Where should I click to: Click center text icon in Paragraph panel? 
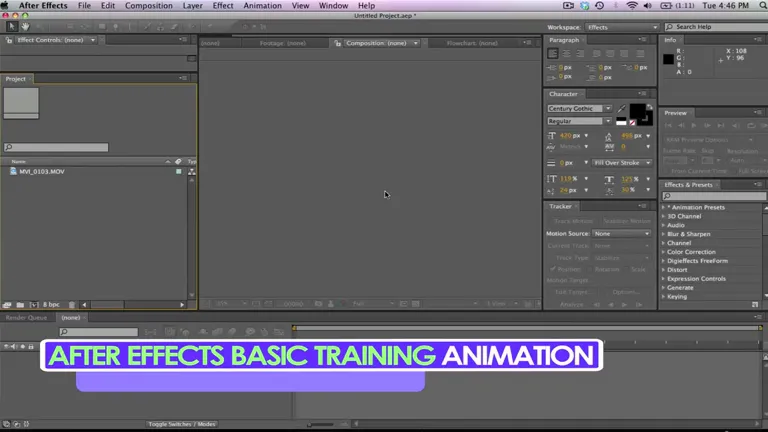click(x=567, y=53)
